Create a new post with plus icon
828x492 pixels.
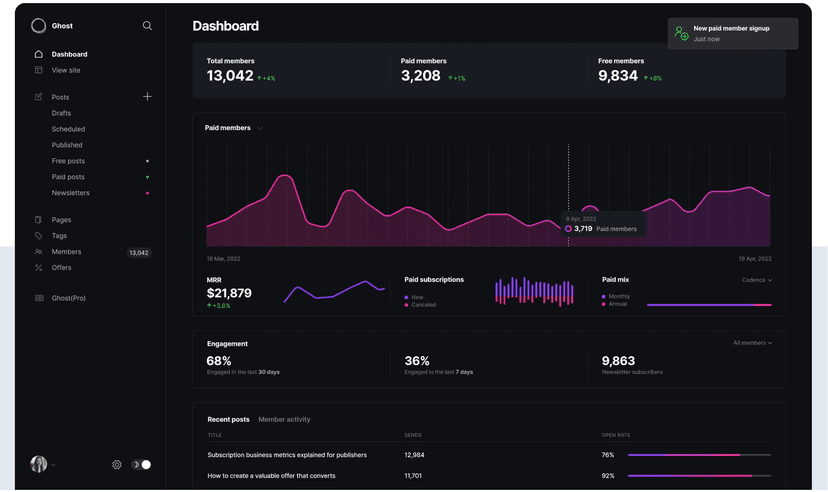[147, 97]
